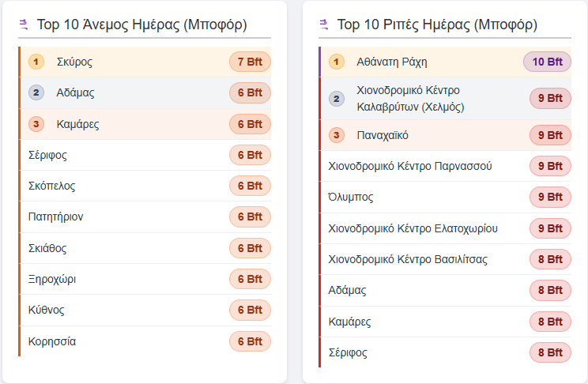Image resolution: width=588 pixels, height=384 pixels.
Task: Select Κύθνος row
Action: coord(145,310)
